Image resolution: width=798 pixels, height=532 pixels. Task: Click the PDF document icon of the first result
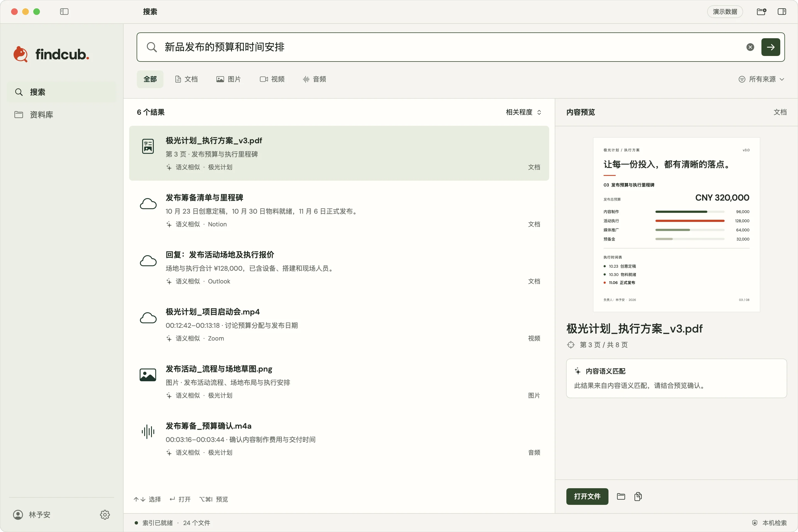[148, 146]
